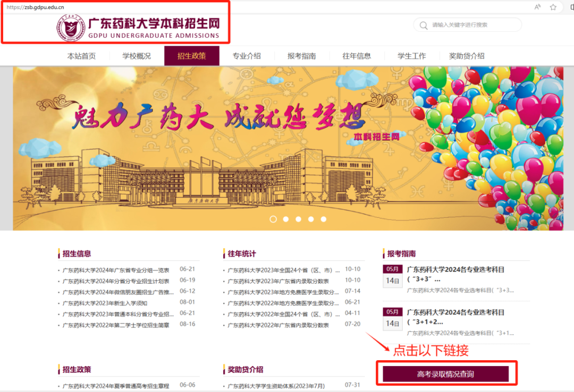Click the 高考录取情况查询 button

445,374
